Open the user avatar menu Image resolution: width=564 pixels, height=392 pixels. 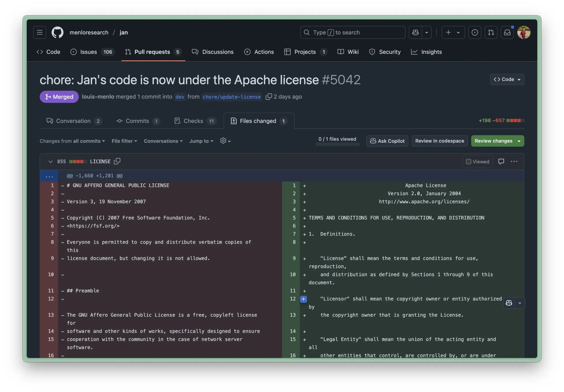pyautogui.click(x=524, y=32)
